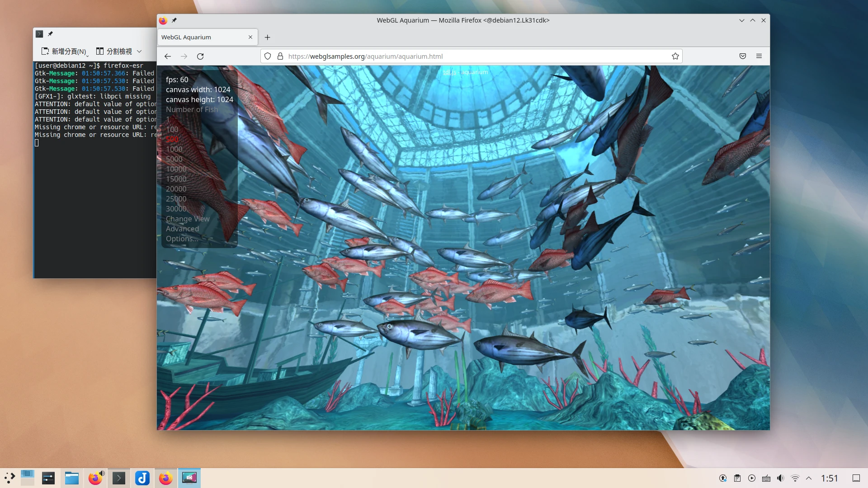The height and width of the screenshot is (488, 868).
Task: Click the Firefox reload page icon
Action: (200, 56)
